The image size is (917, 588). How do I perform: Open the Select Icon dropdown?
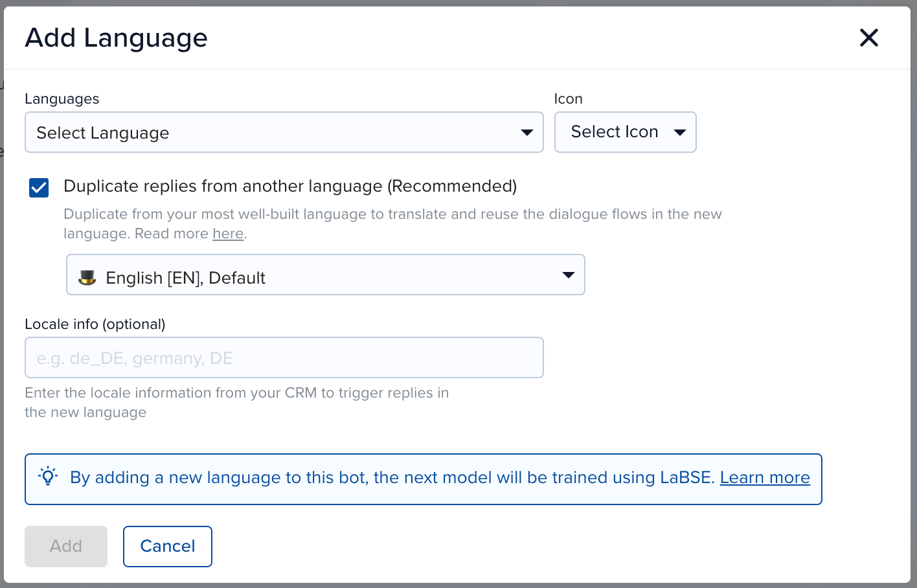pos(626,132)
